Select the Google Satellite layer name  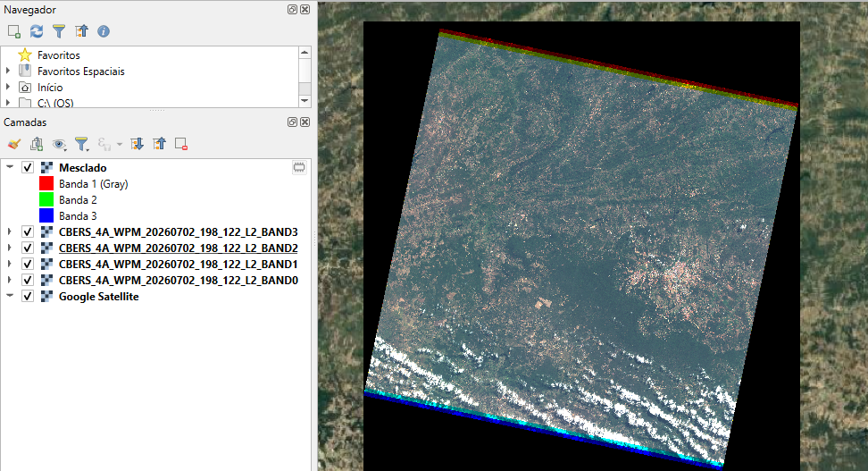pos(99,297)
